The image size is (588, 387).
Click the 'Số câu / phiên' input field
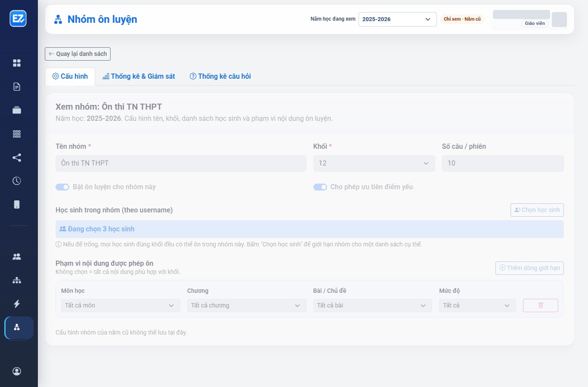coord(503,163)
